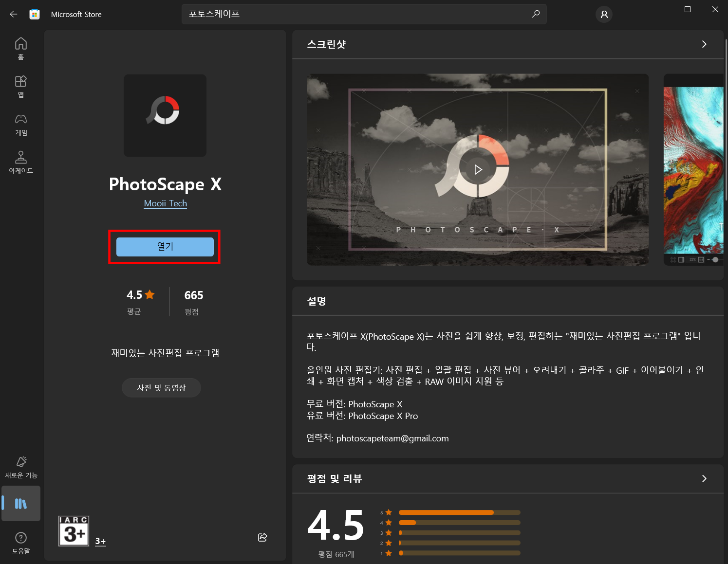Click the PhotoScape X app logo
Viewport: 728px width, 564px height.
(x=165, y=115)
